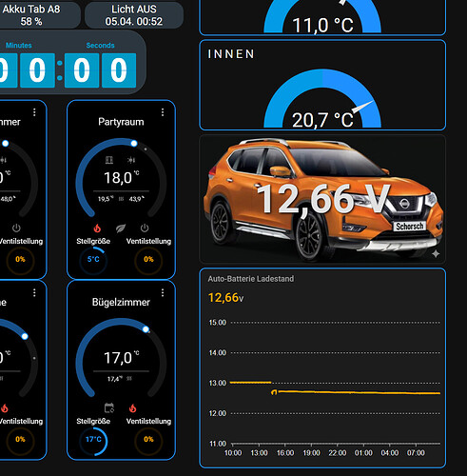Turn off Partyraum thermostat with power icon

145,228
